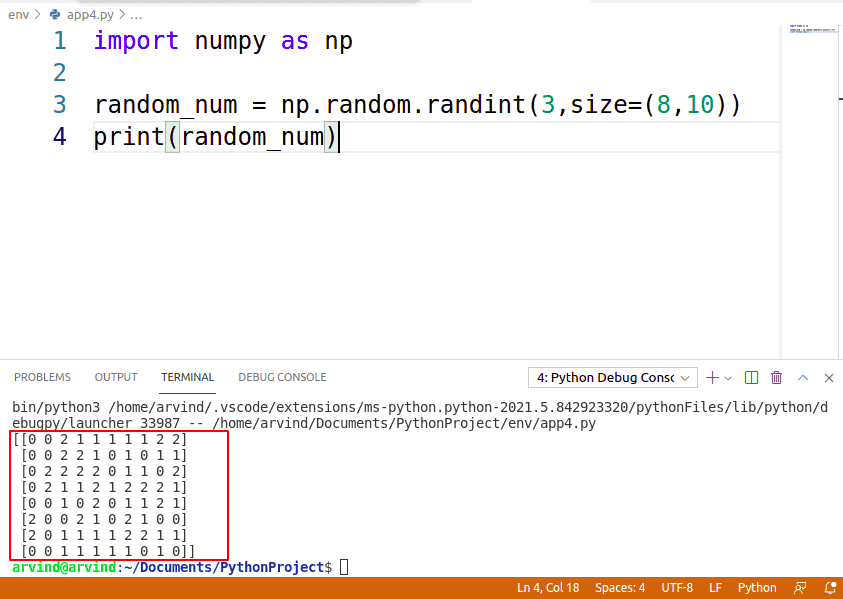Image resolution: width=843 pixels, height=599 pixels.
Task: Select encoding via UTF-8 status item
Action: point(677,588)
